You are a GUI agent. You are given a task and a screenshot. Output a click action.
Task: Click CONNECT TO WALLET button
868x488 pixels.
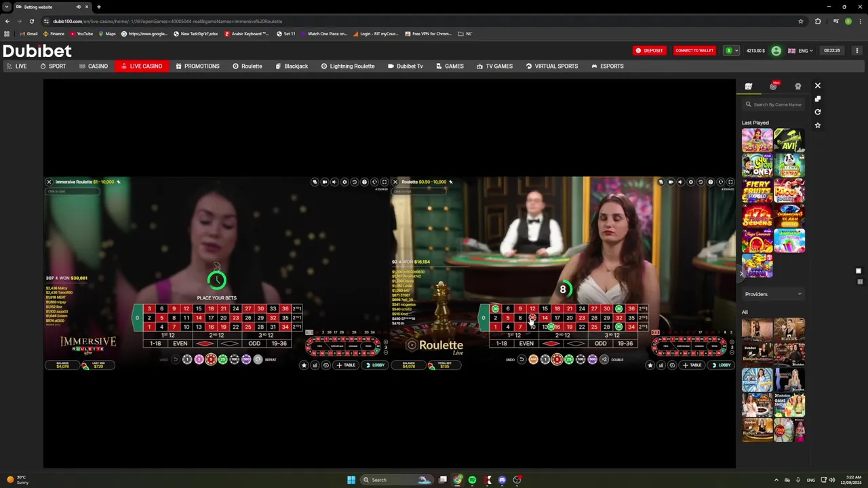pyautogui.click(x=694, y=50)
